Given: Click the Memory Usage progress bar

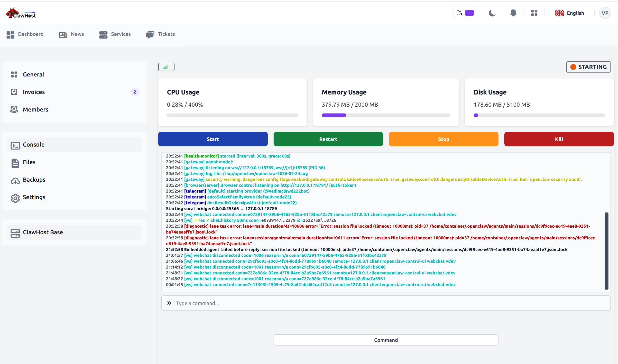Looking at the screenshot, I should 386,115.
